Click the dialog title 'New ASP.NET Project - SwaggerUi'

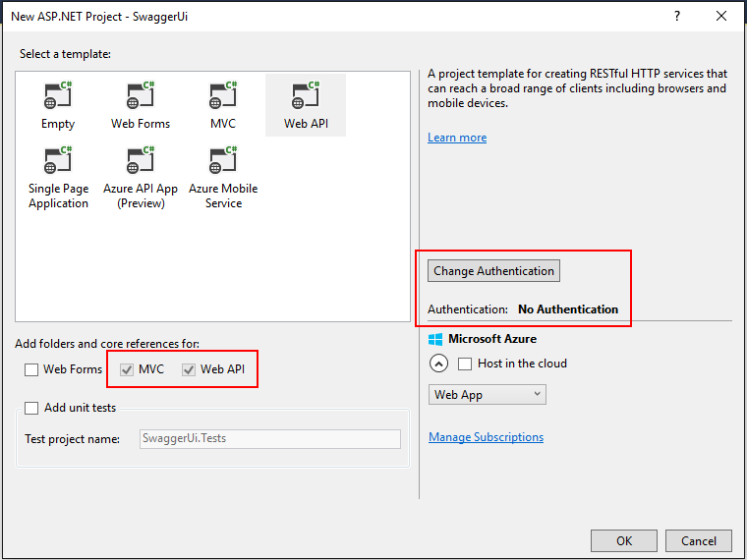(x=99, y=16)
